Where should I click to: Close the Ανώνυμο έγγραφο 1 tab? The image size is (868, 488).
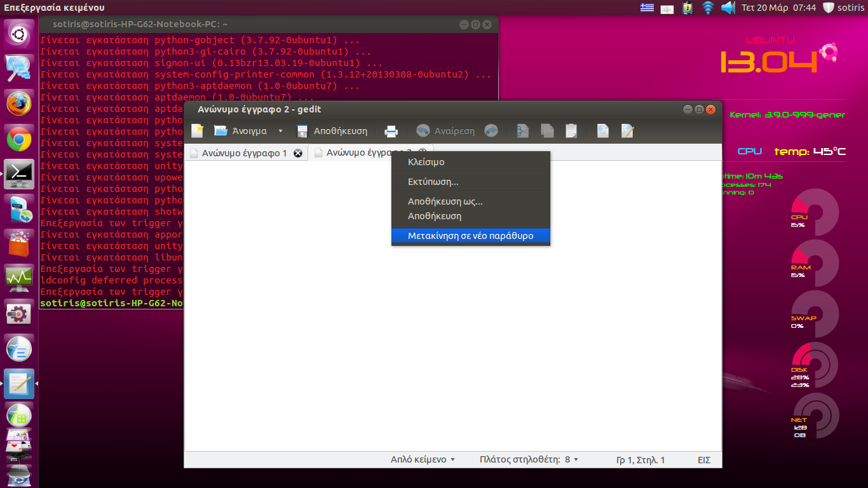(297, 153)
